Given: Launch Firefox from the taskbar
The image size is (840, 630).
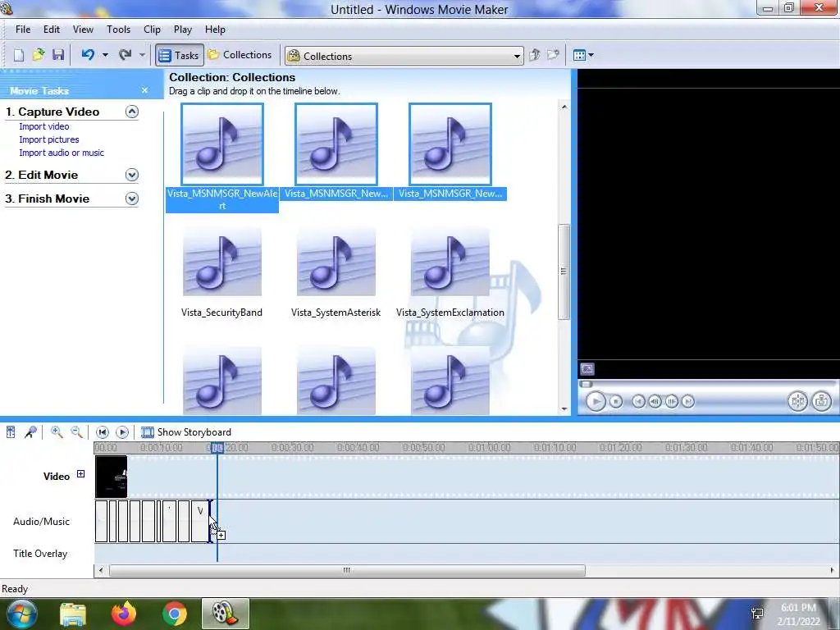Looking at the screenshot, I should click(x=124, y=614).
